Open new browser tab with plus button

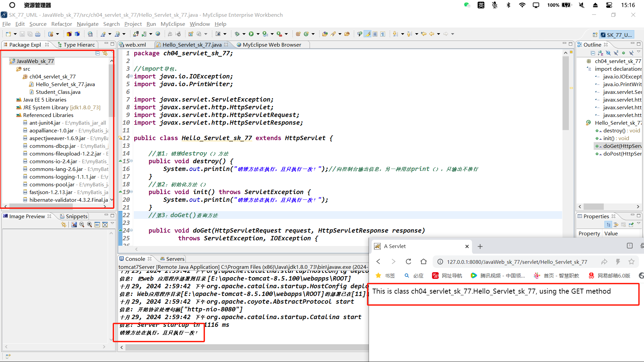pyautogui.click(x=480, y=246)
